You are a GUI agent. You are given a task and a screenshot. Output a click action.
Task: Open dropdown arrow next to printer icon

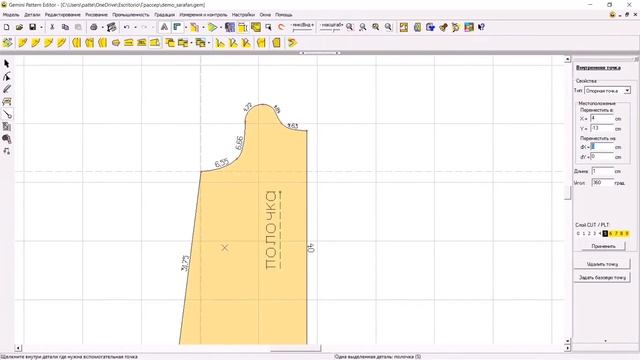pyautogui.click(x=102, y=27)
